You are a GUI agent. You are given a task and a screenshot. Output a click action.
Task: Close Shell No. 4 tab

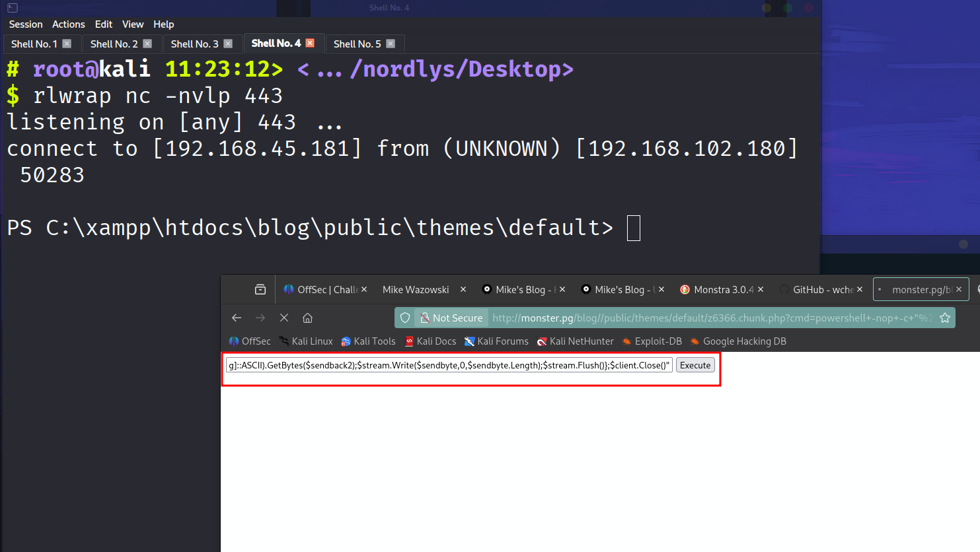coord(310,43)
